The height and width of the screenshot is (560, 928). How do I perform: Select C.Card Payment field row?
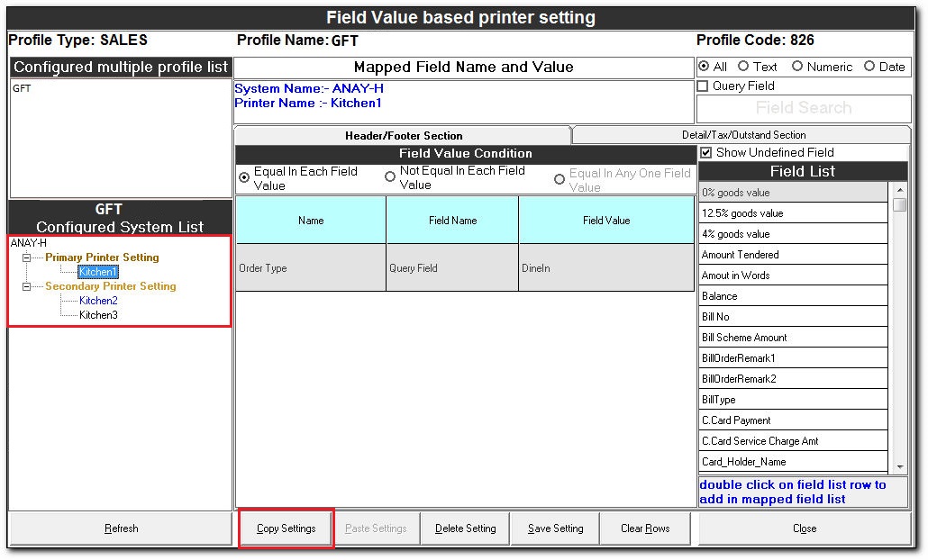[793, 420]
